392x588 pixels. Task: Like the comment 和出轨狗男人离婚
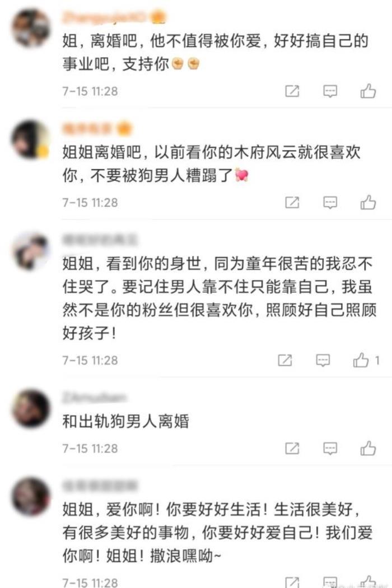[368, 449]
